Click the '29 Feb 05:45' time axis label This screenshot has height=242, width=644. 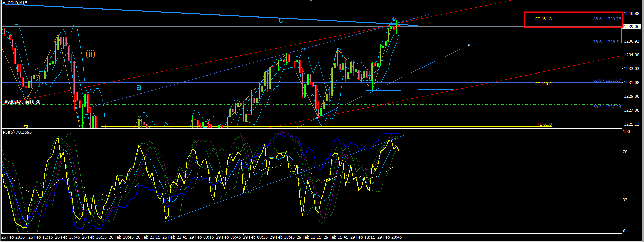[229, 237]
